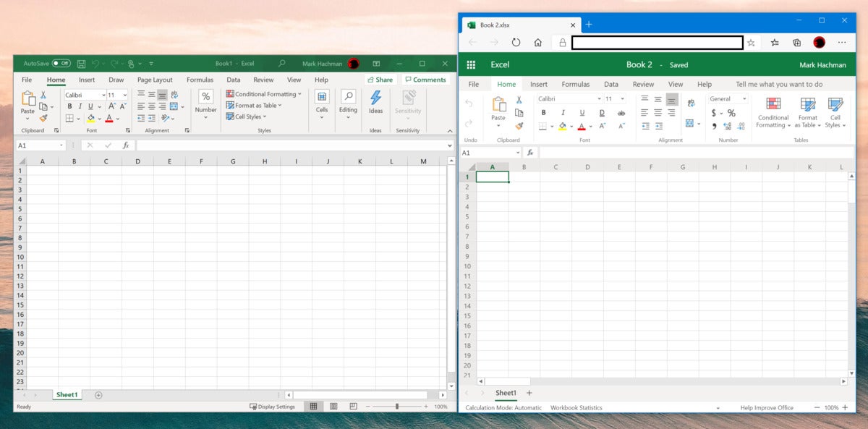Image resolution: width=868 pixels, height=429 pixels.
Task: Toggle Bold in Excel online
Action: [x=543, y=113]
